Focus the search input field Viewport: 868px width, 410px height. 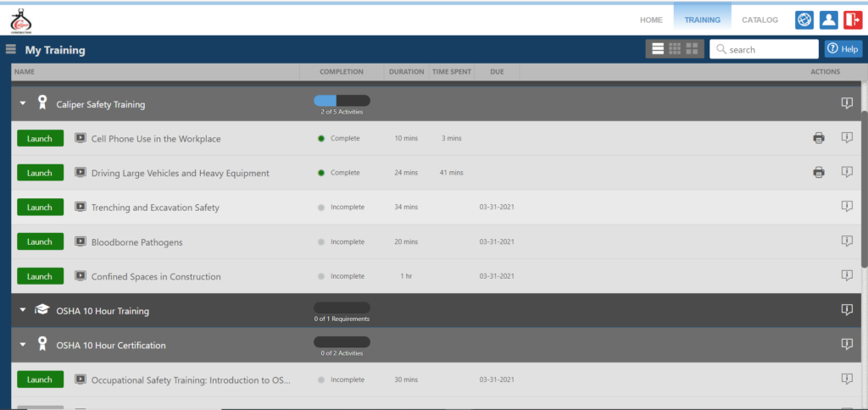pyautogui.click(x=764, y=49)
